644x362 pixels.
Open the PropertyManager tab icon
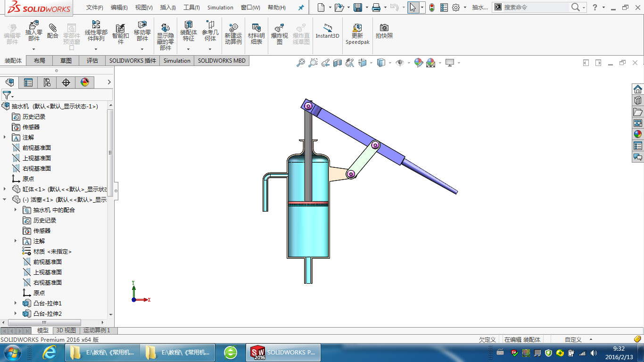[x=28, y=82]
